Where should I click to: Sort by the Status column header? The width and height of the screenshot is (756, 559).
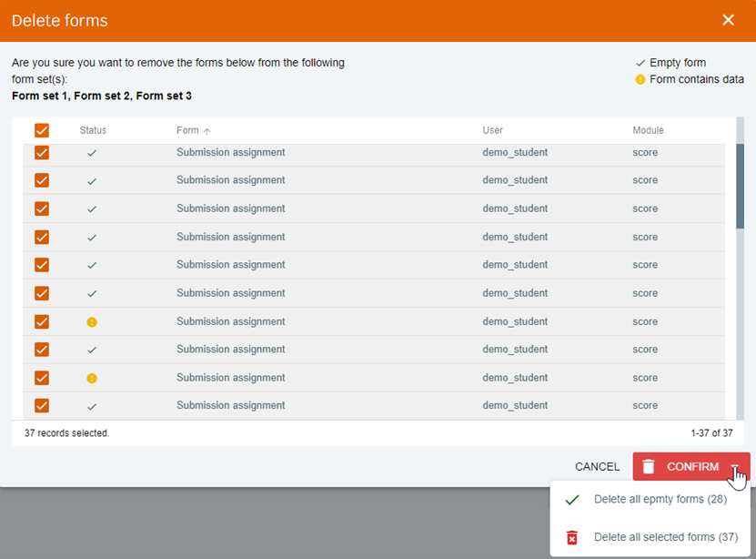[x=93, y=130]
